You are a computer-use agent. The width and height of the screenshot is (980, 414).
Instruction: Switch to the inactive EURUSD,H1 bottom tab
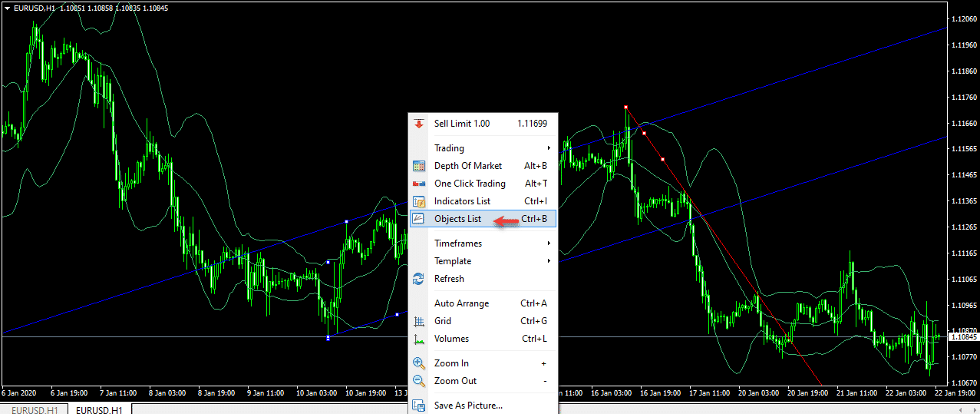(x=34, y=410)
